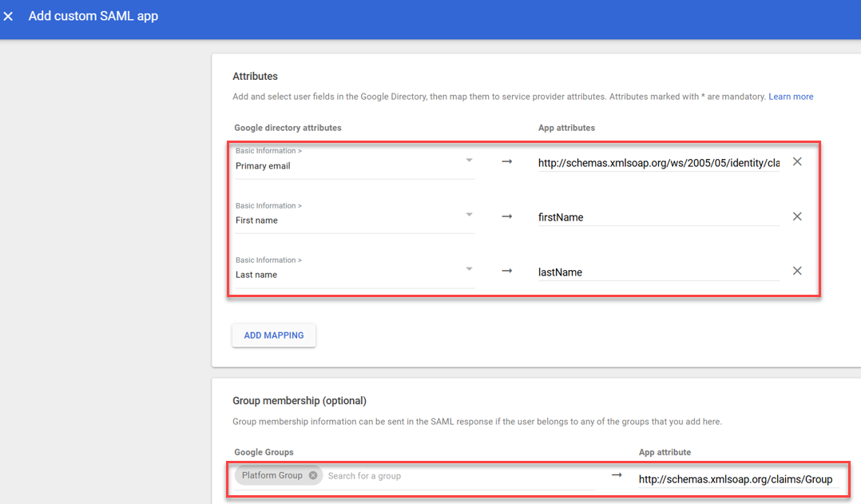
Task: Click the arrow icon beside Primary email
Action: coord(506,162)
